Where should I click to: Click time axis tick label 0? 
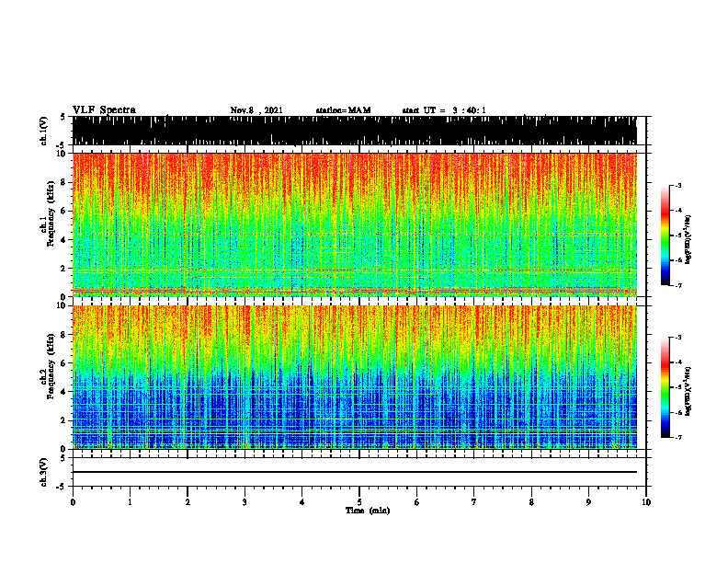pyautogui.click(x=73, y=502)
